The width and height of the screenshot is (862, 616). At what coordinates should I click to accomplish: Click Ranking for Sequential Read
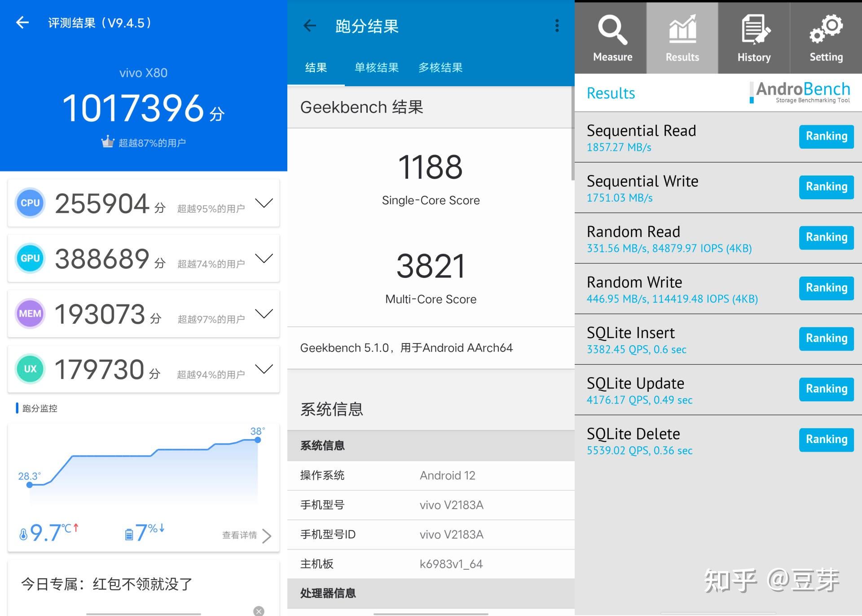[826, 136]
